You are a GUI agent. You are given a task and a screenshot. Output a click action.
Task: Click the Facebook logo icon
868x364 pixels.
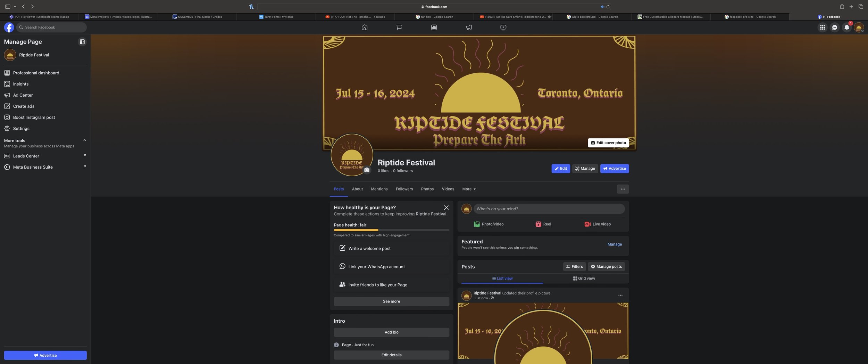9,27
